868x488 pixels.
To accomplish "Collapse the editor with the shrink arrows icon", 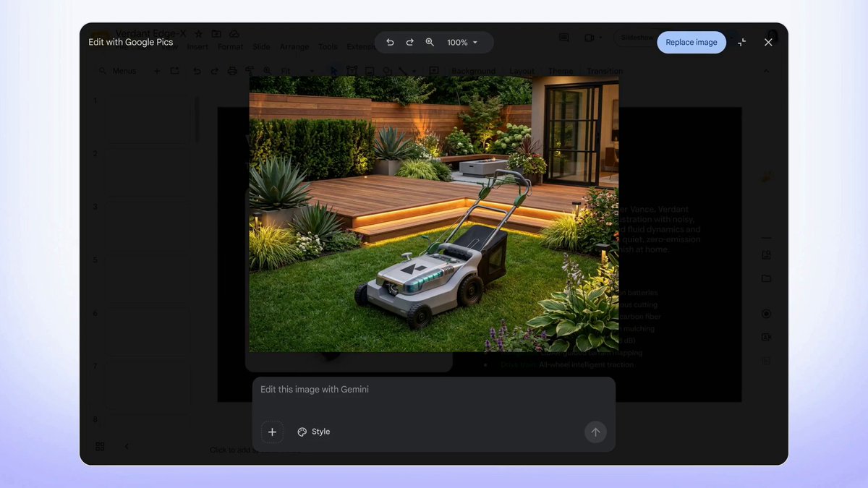I will (742, 43).
